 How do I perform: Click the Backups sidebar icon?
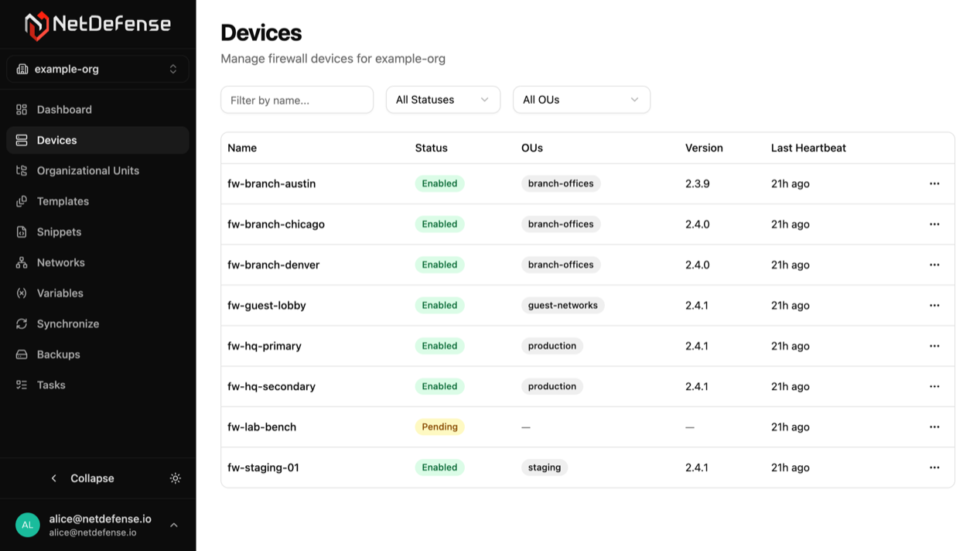[22, 354]
